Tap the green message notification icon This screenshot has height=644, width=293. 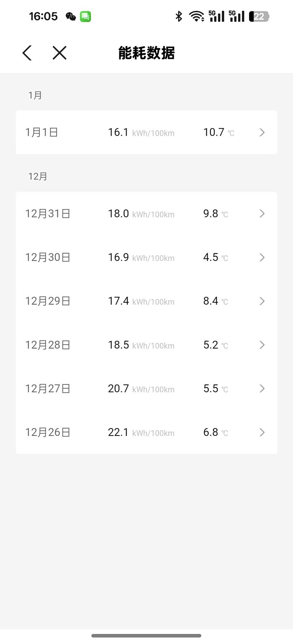(85, 17)
